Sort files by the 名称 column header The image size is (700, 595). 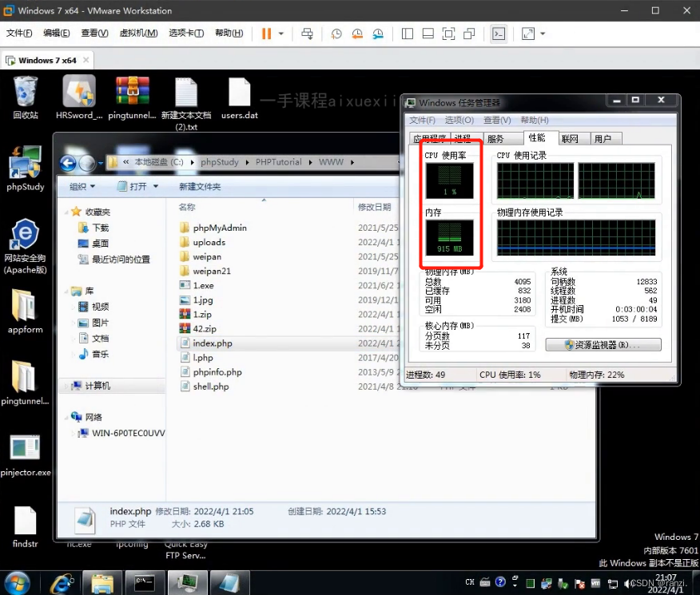(x=187, y=207)
